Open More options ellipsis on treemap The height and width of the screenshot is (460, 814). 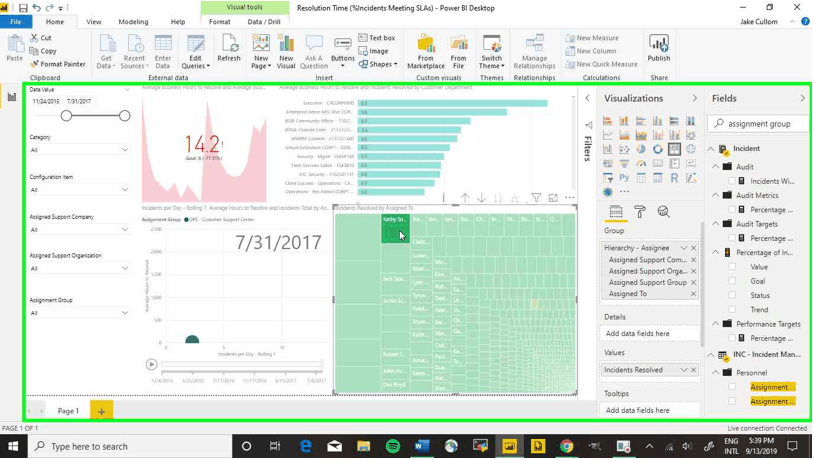tap(570, 197)
